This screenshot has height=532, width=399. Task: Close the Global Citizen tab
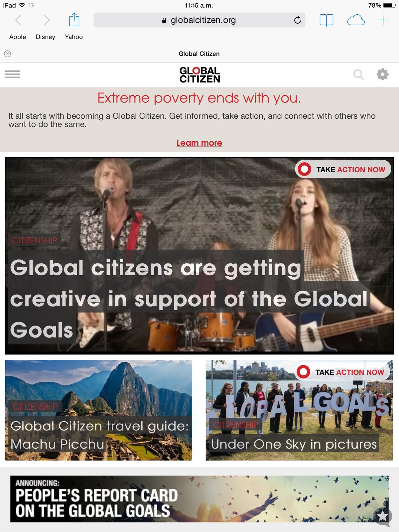point(8,54)
